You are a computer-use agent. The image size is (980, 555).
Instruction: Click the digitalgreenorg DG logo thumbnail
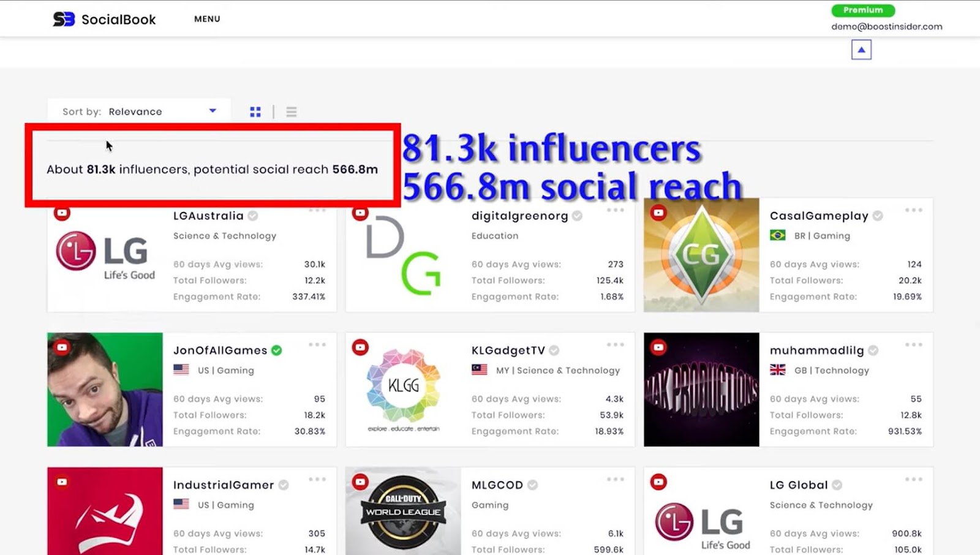403,255
